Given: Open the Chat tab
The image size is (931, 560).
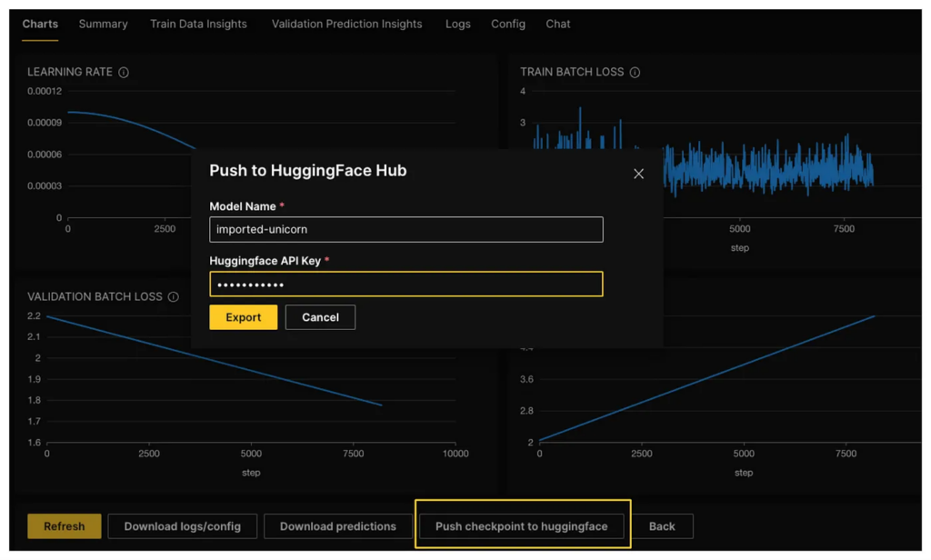Looking at the screenshot, I should [558, 25].
